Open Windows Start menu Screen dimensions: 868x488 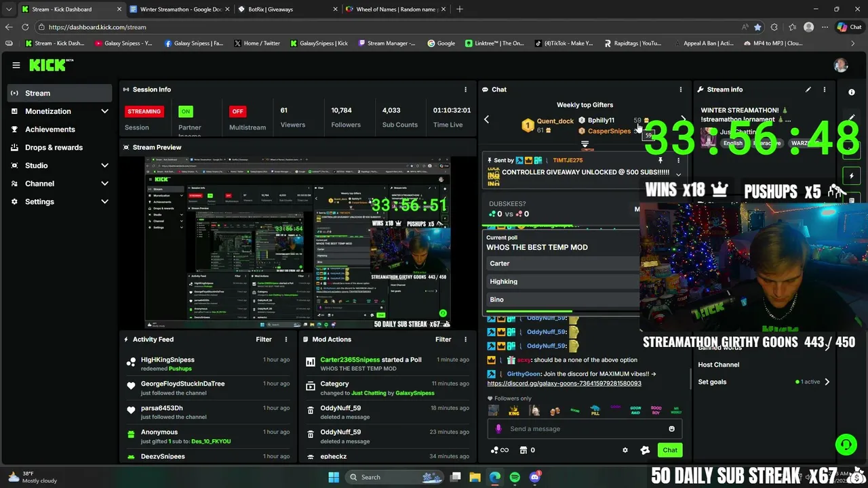[334, 477]
